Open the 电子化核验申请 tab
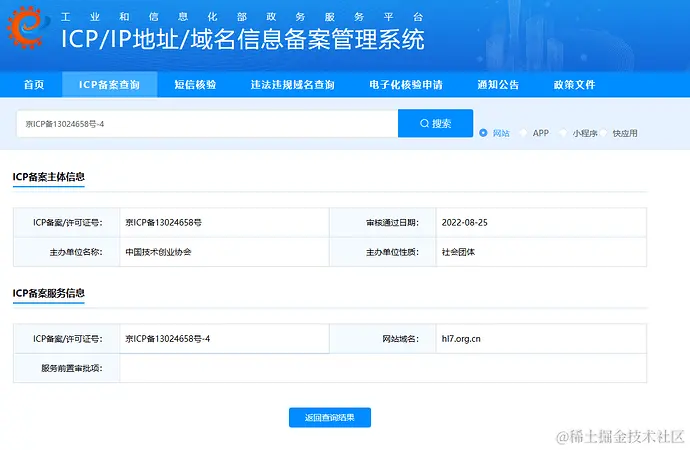Viewport: 690px width, 450px height. click(406, 84)
